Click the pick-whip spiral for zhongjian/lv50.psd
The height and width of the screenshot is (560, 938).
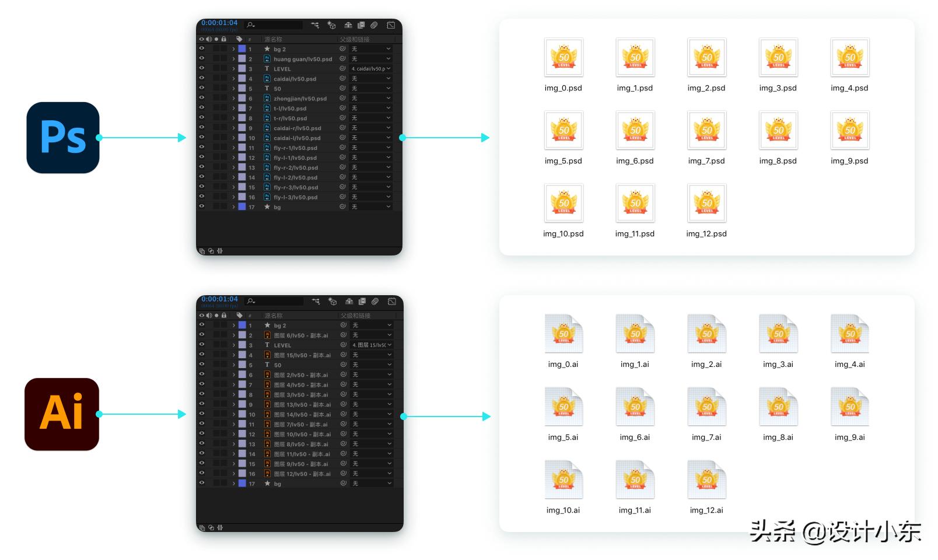click(342, 98)
